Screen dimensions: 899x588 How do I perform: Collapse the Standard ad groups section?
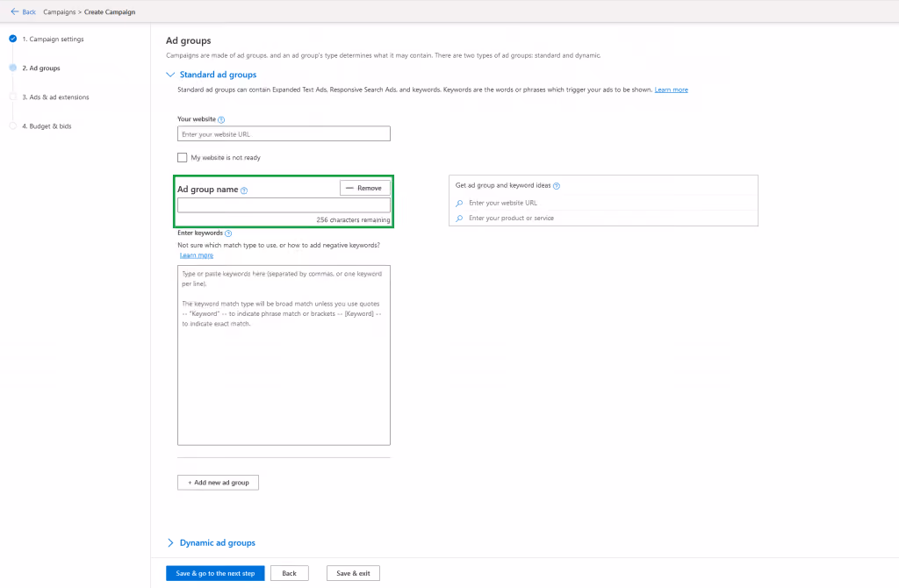point(170,75)
